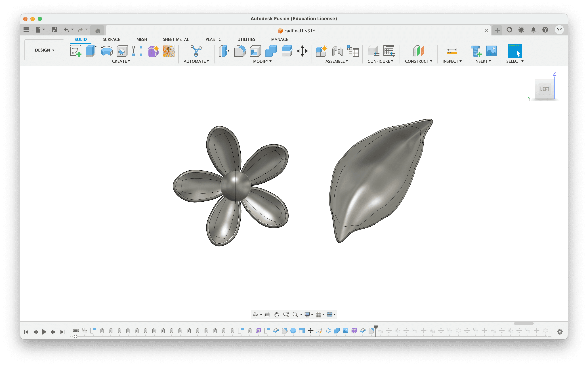This screenshot has height=366, width=588.
Task: Open the CONSTRUCT dropdown menu
Action: (x=418, y=61)
